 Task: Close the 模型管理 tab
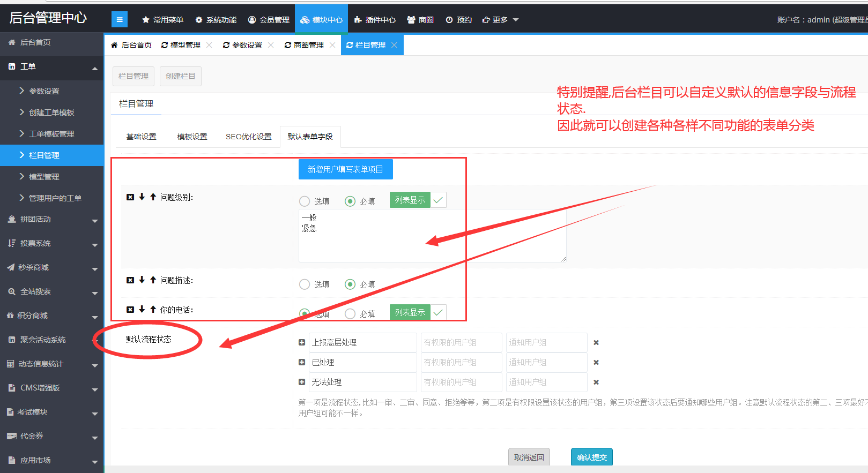click(209, 45)
